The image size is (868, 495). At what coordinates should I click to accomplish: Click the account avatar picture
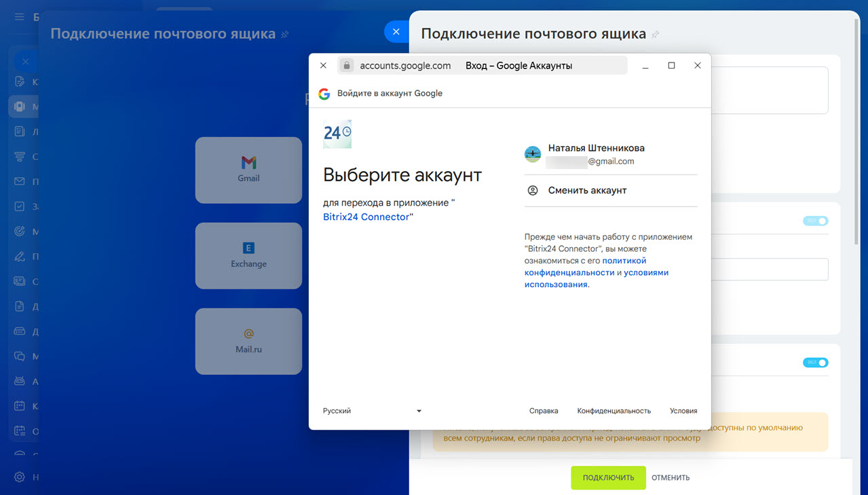tap(533, 154)
